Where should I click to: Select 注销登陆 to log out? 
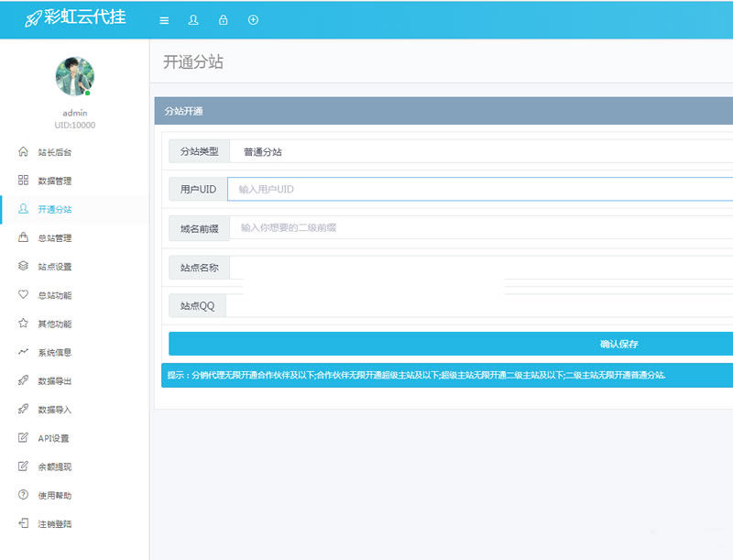(75, 524)
